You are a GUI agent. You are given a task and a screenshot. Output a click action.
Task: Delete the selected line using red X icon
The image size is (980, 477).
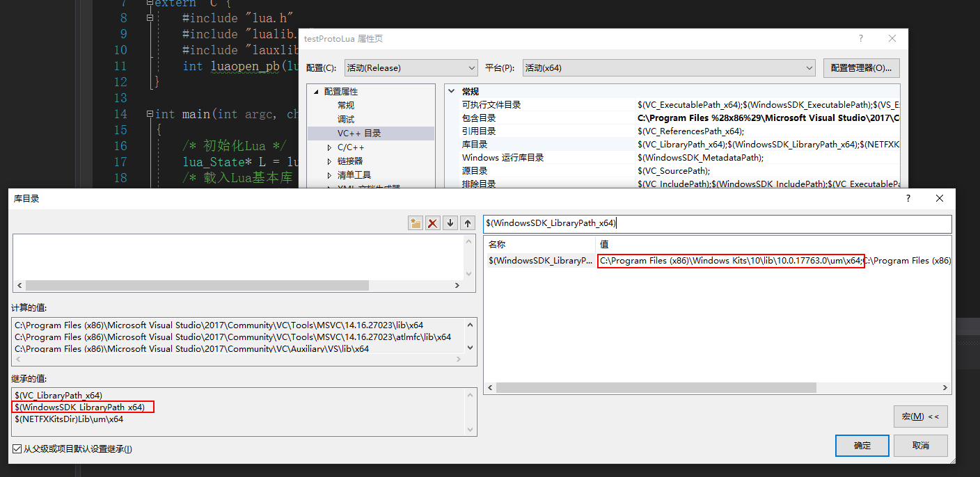pyautogui.click(x=432, y=223)
